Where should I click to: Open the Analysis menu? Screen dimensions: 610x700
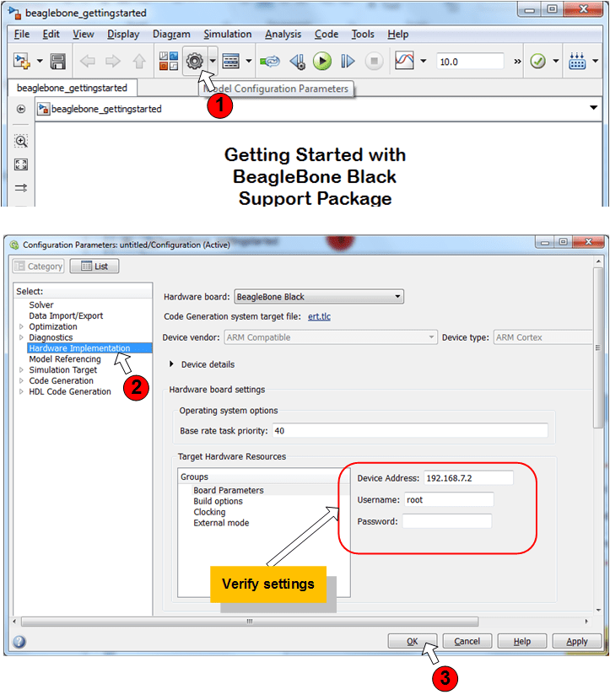(283, 35)
